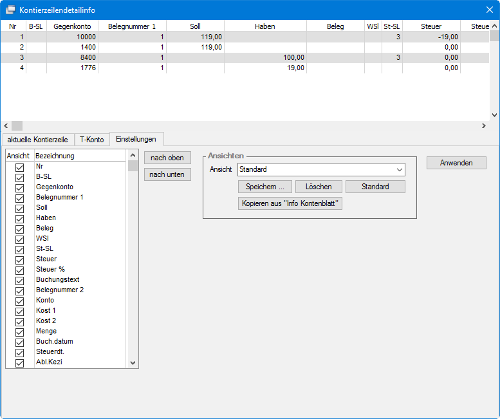Toggle the Haben checkbox
The image size is (500, 419).
[20, 219]
